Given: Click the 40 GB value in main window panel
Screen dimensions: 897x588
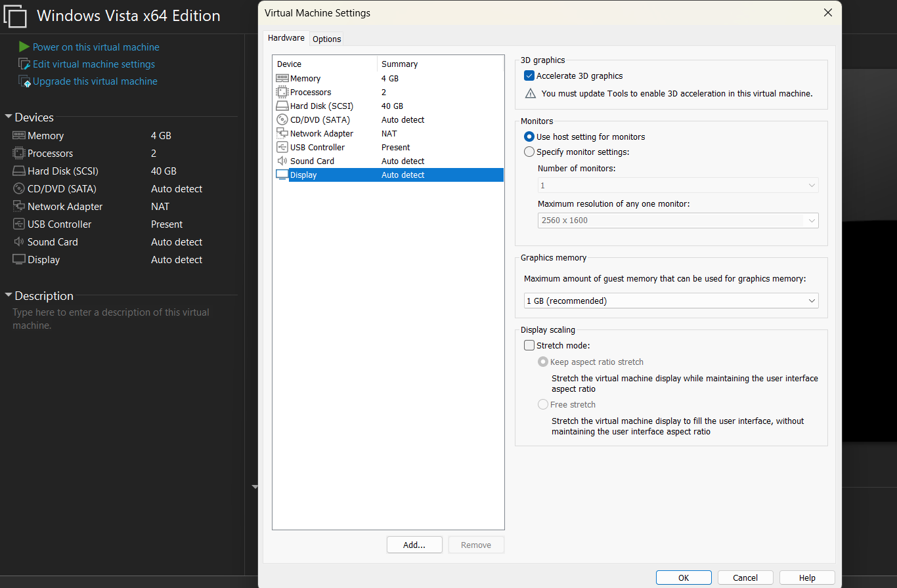Looking at the screenshot, I should click(x=164, y=171).
